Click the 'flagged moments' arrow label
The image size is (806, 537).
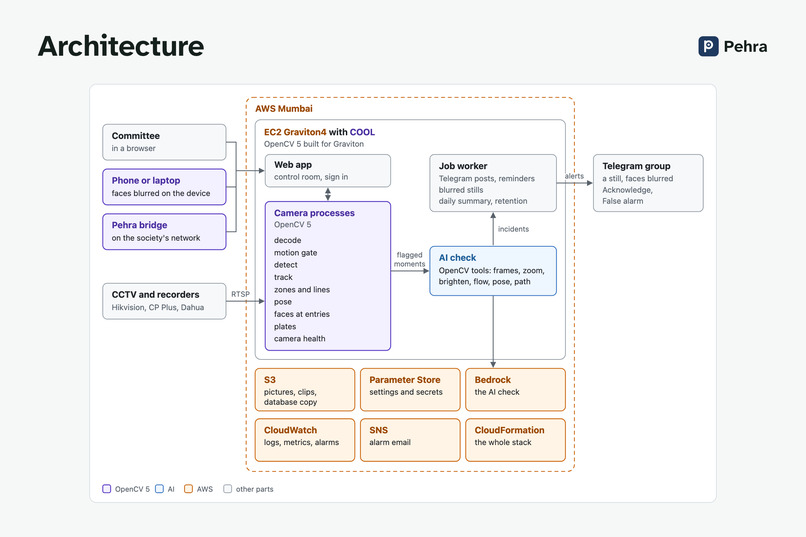coord(410,260)
